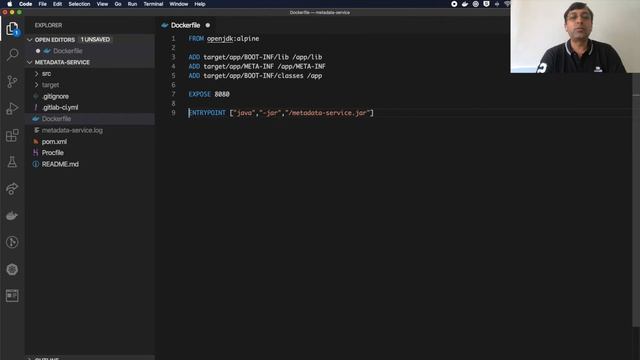Click line number 6 in the gutter
Screen dimensions: 640x360
[173, 85]
